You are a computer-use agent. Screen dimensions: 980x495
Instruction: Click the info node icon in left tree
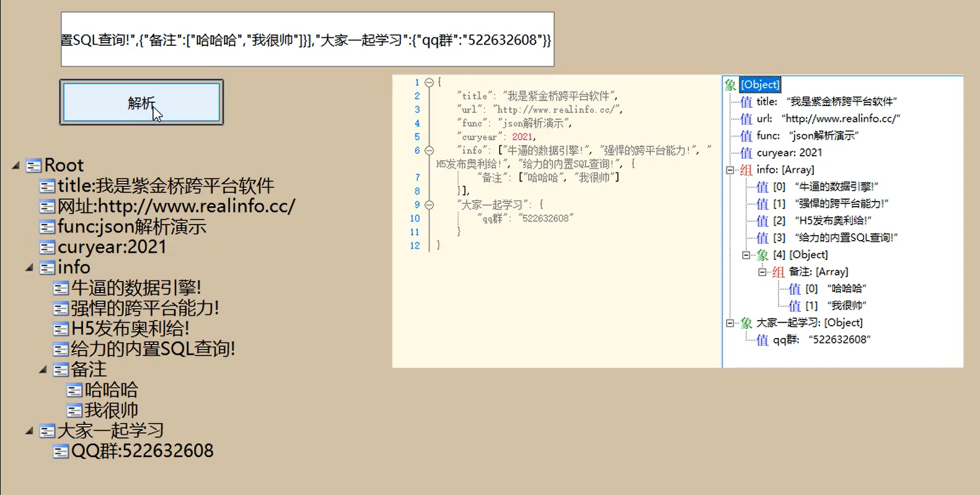tap(47, 268)
